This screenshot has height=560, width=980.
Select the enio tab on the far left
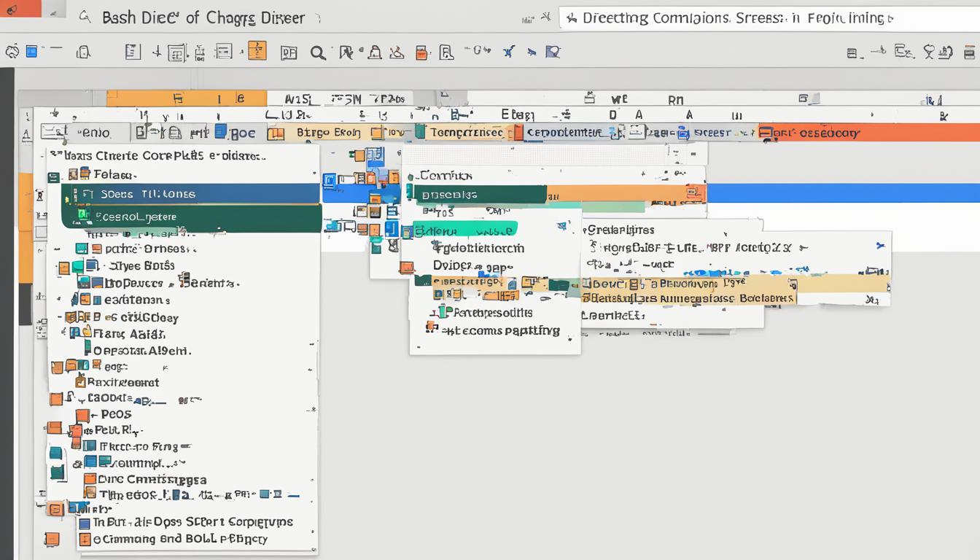click(95, 133)
